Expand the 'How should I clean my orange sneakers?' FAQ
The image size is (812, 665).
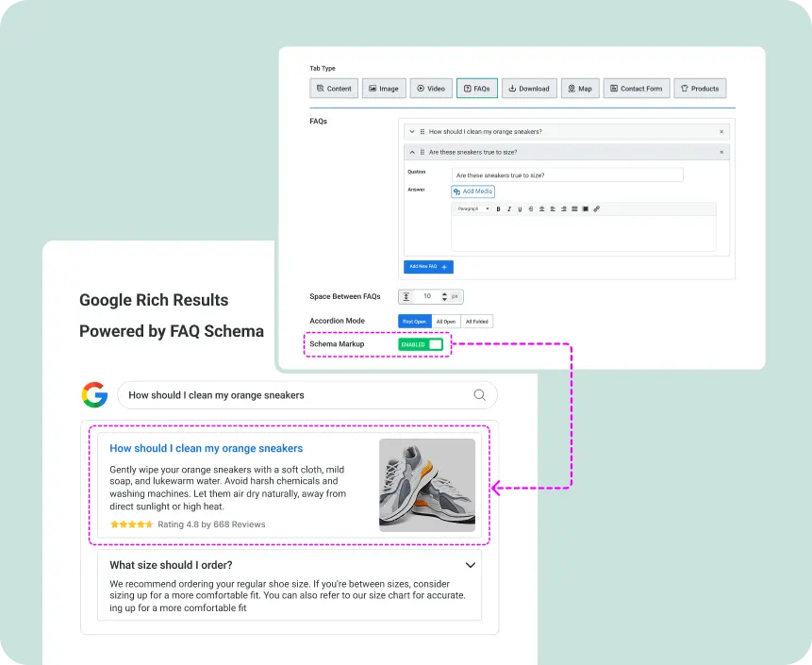pyautogui.click(x=412, y=132)
